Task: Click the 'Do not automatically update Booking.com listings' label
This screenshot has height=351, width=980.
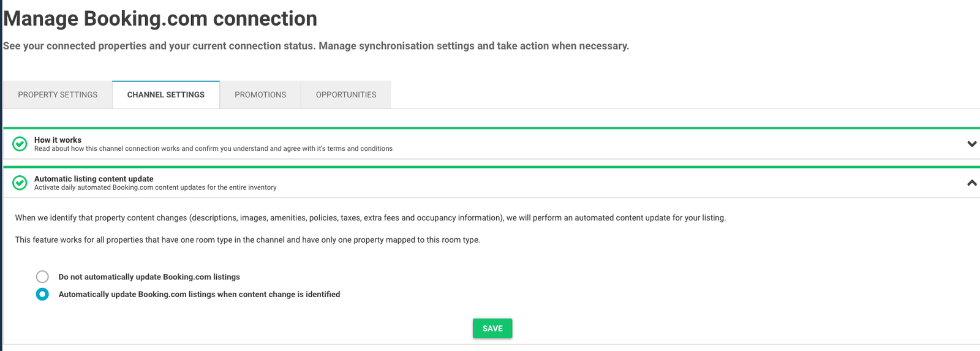Action: (149, 277)
